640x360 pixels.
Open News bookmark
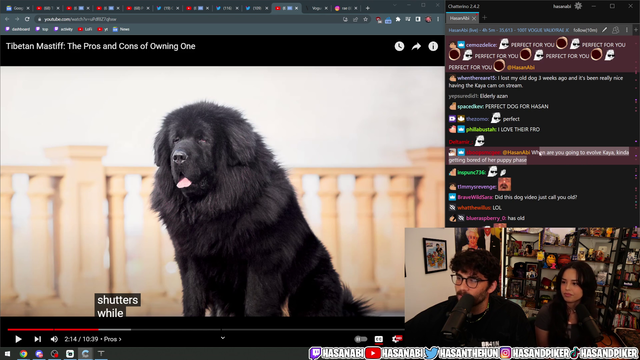point(121,29)
